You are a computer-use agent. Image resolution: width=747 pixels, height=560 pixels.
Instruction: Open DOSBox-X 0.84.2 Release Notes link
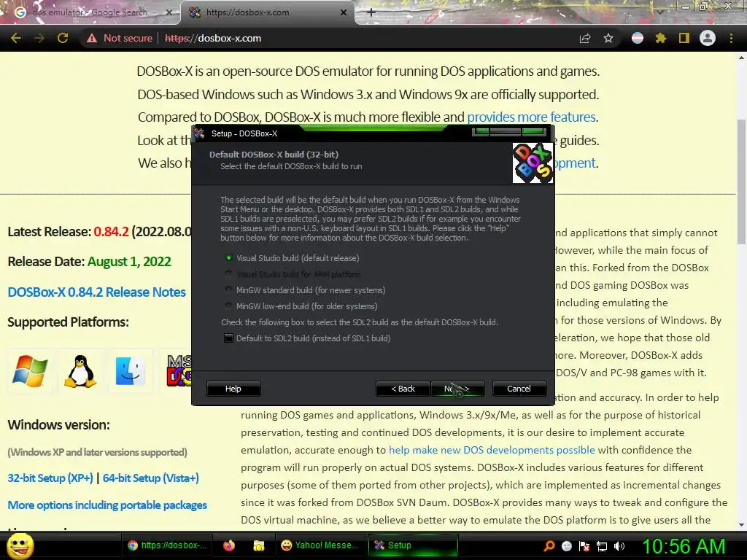click(97, 292)
